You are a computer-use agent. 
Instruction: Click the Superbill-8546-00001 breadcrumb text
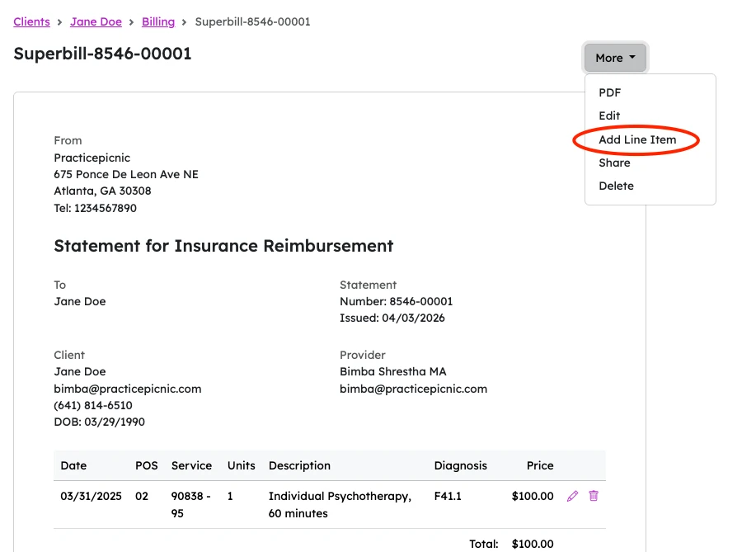[x=252, y=21]
